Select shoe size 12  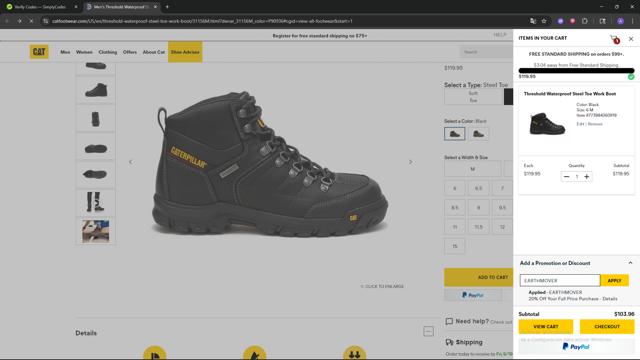point(502,227)
